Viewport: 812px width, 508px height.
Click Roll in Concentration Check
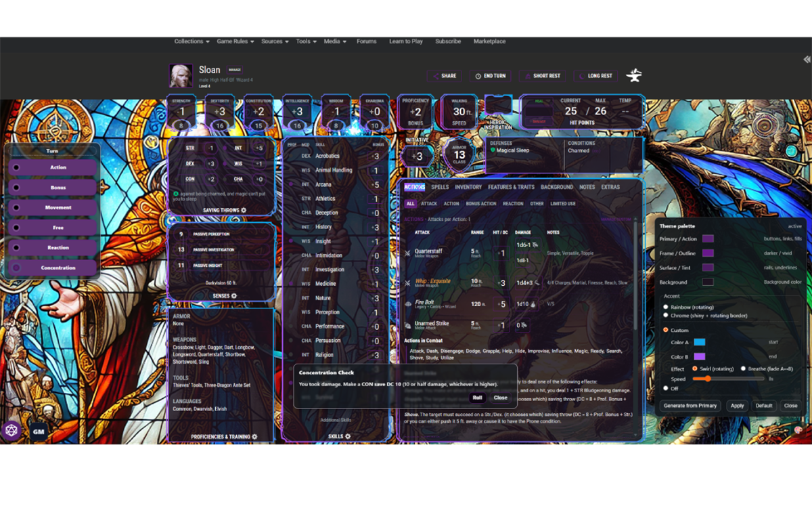coord(478,398)
